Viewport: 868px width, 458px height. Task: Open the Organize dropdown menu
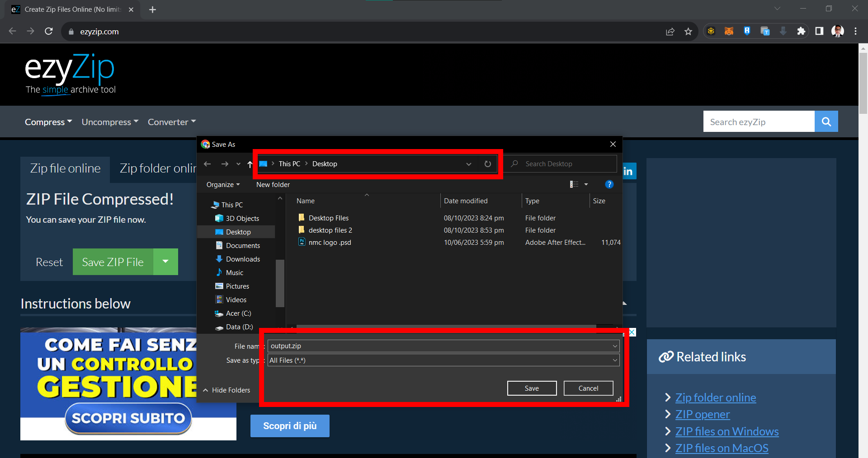pyautogui.click(x=223, y=184)
